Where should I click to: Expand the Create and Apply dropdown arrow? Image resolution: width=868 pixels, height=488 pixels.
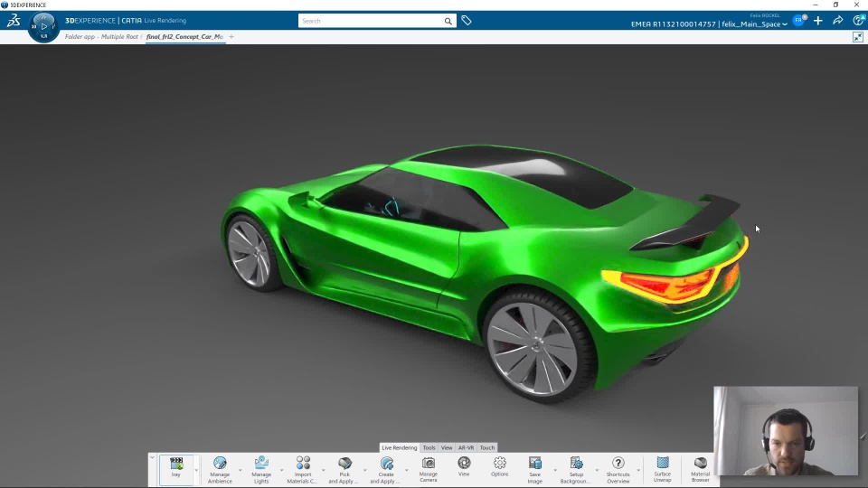click(407, 470)
